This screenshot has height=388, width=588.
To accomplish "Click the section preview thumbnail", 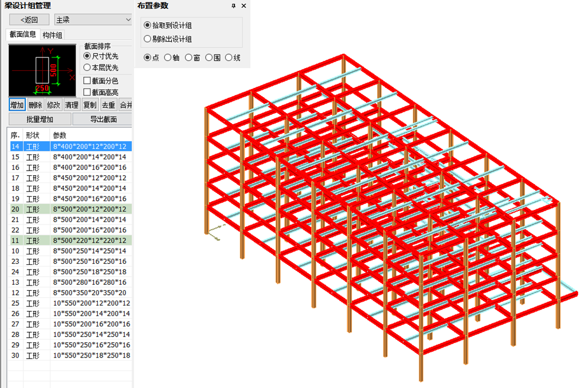I will point(43,71).
